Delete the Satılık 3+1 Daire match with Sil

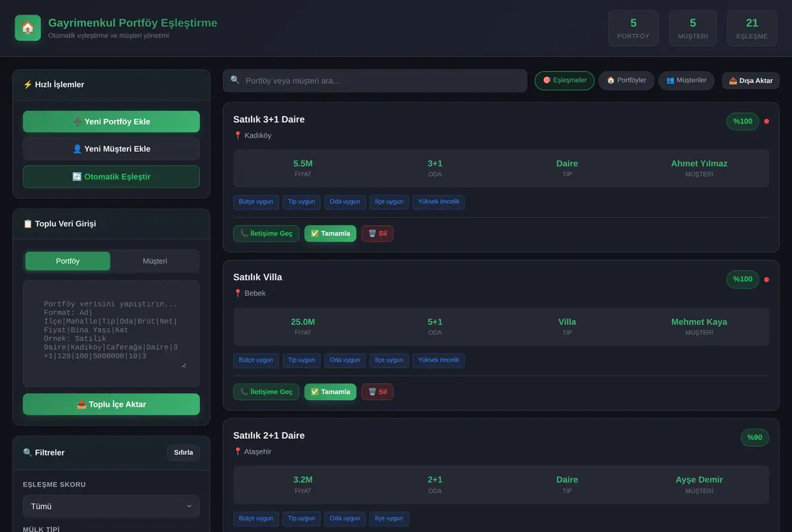[x=378, y=234]
